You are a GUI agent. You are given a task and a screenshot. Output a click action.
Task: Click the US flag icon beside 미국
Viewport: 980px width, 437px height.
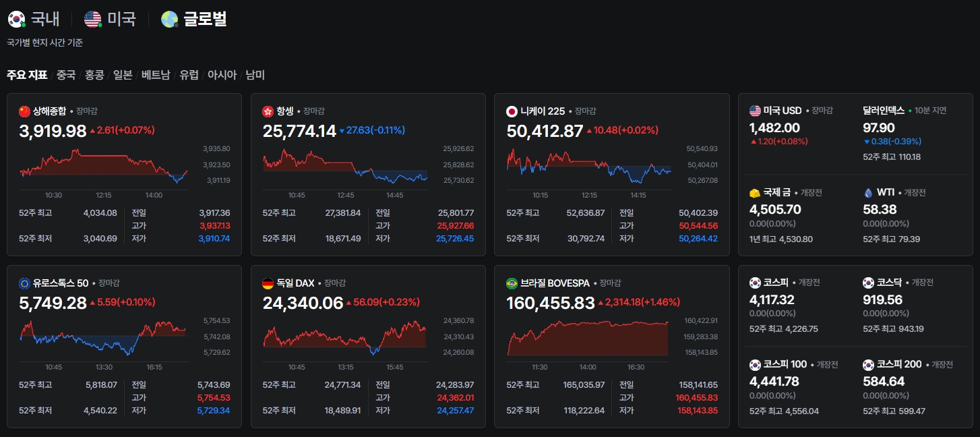tap(92, 20)
